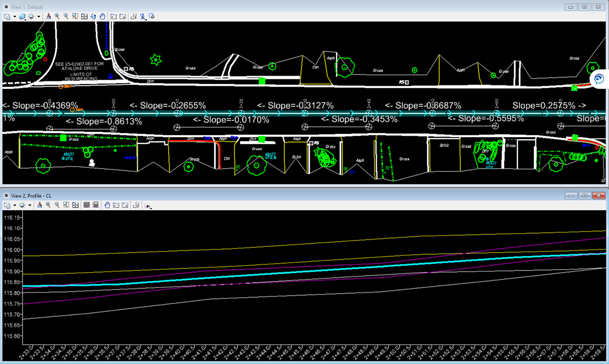Screen dimensions: 609x364
Task: Activate Pan View hand in View 2
Action: click(107, 205)
